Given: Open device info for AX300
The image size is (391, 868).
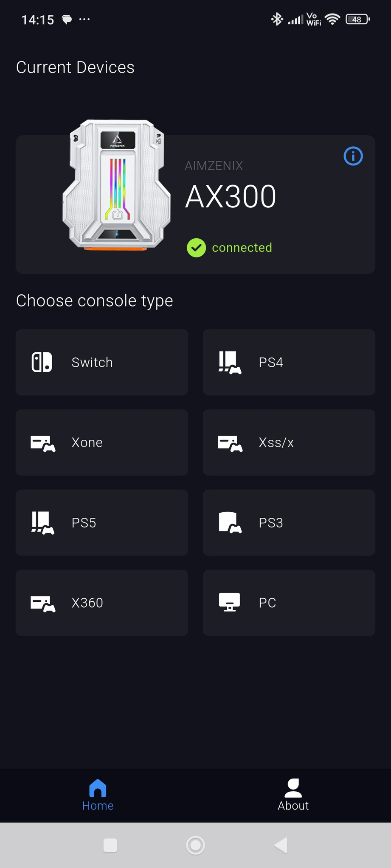Looking at the screenshot, I should click(353, 156).
